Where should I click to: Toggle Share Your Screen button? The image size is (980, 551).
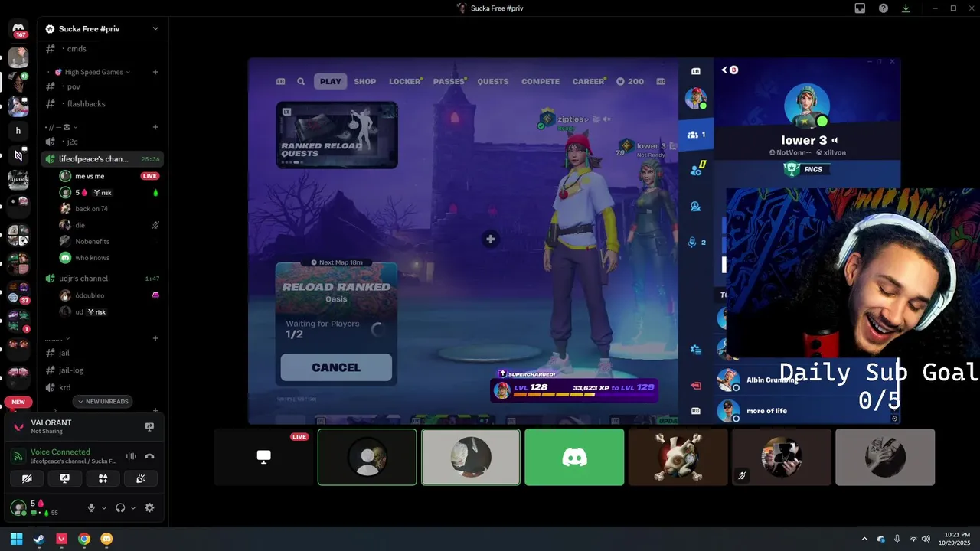point(65,478)
